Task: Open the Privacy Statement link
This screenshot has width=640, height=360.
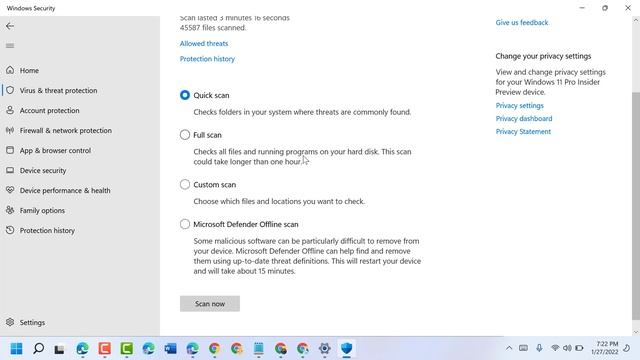Action: (523, 132)
